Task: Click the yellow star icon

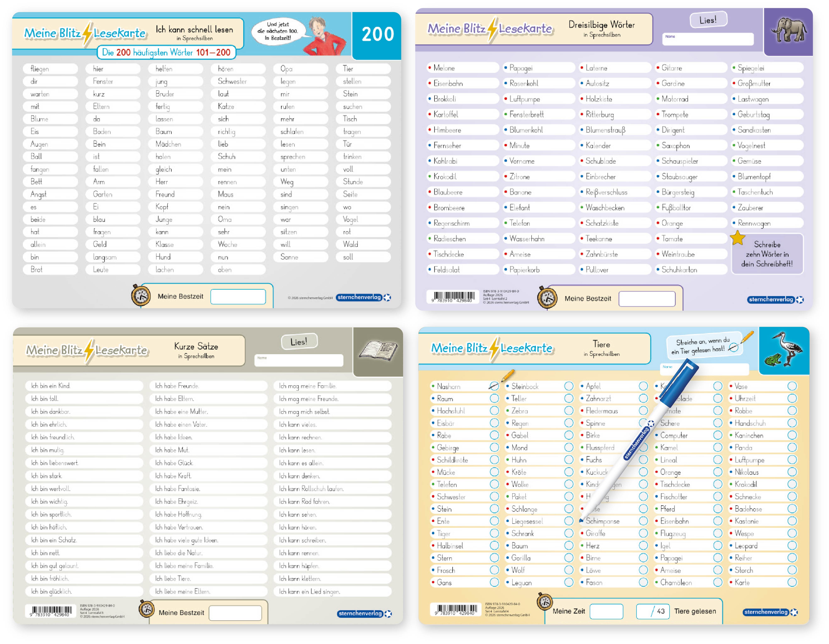Action: pos(737,239)
